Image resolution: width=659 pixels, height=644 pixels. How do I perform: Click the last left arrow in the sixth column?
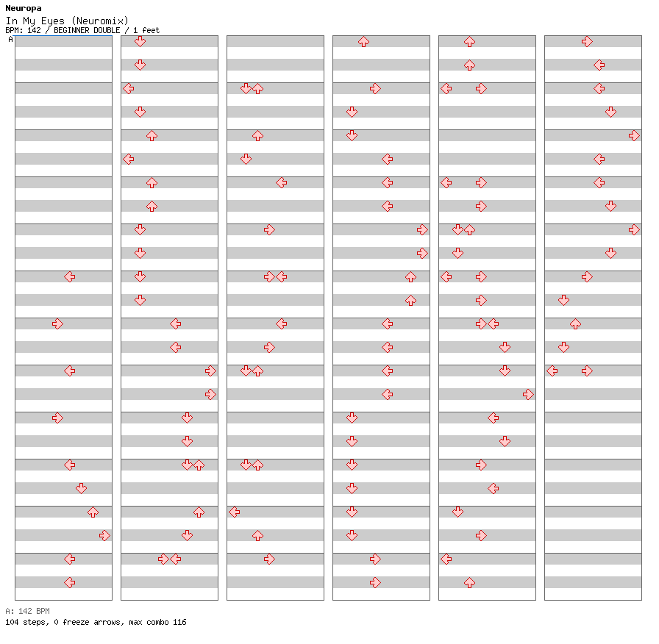552,371
